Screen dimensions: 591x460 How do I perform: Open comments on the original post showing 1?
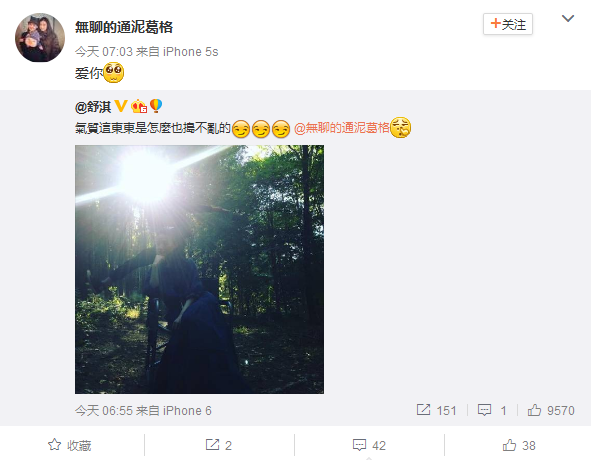[x=492, y=410]
